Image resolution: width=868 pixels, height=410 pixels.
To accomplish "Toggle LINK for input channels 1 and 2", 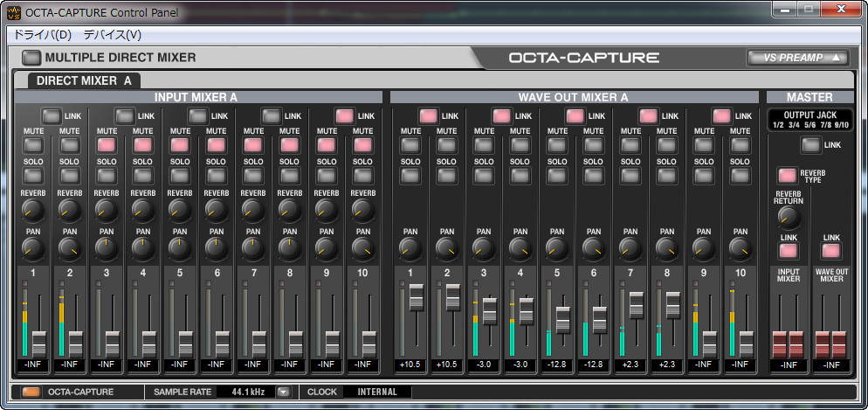I will [x=52, y=115].
